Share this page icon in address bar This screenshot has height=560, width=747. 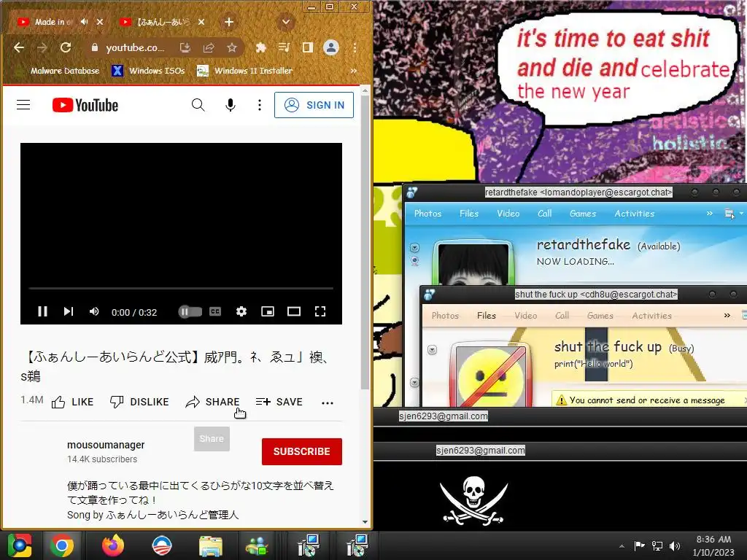click(x=209, y=47)
